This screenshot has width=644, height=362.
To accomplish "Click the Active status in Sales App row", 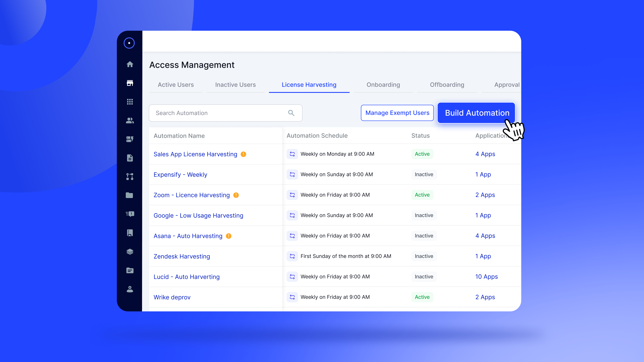I will coord(422,154).
